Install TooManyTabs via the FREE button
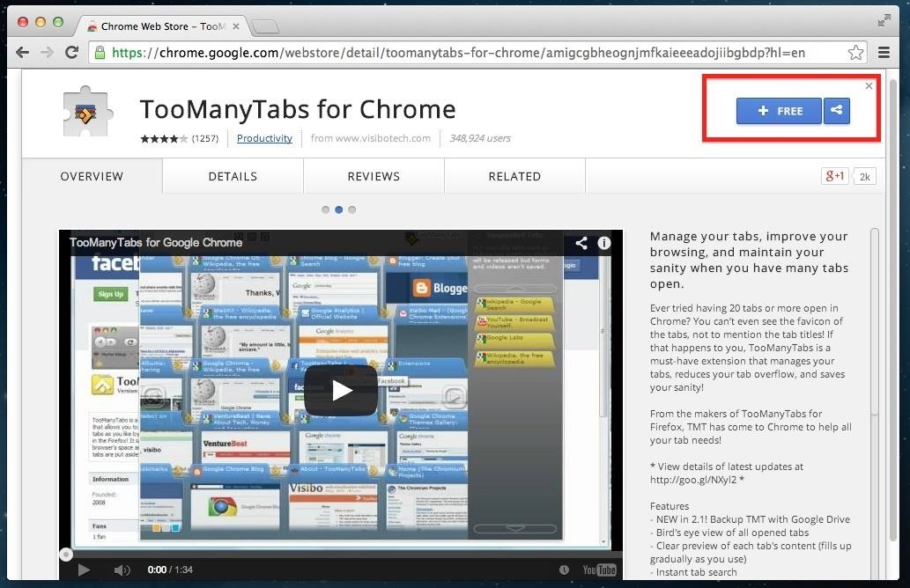Screen dimensions: 910x588 point(779,111)
